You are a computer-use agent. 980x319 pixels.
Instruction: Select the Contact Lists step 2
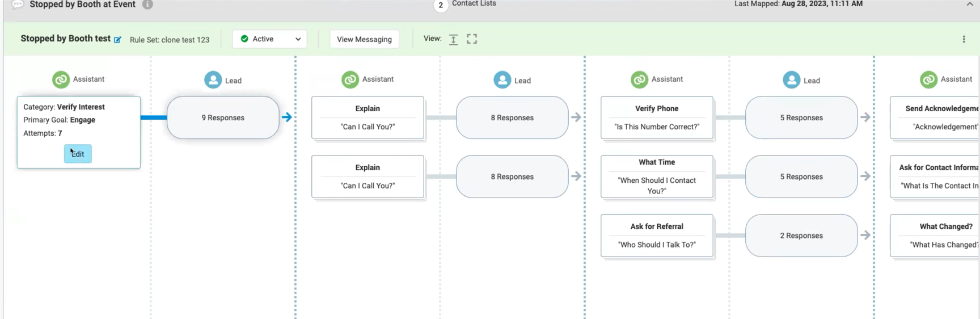point(441,5)
